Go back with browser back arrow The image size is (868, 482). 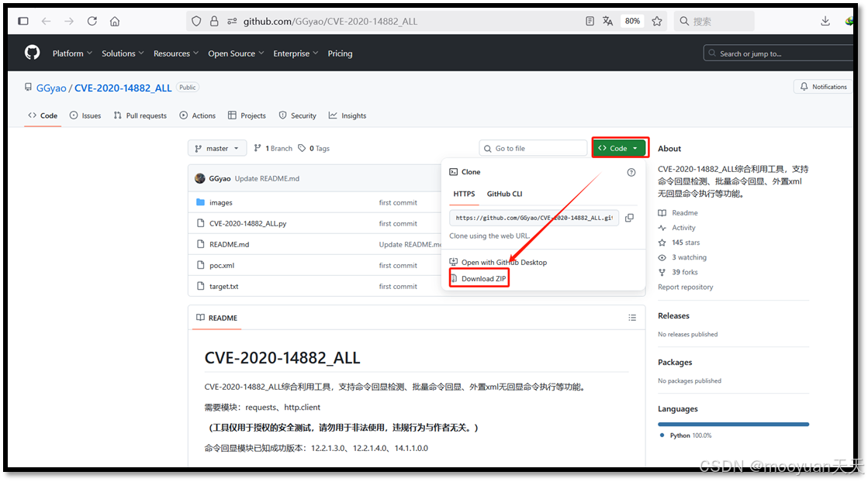coord(46,21)
